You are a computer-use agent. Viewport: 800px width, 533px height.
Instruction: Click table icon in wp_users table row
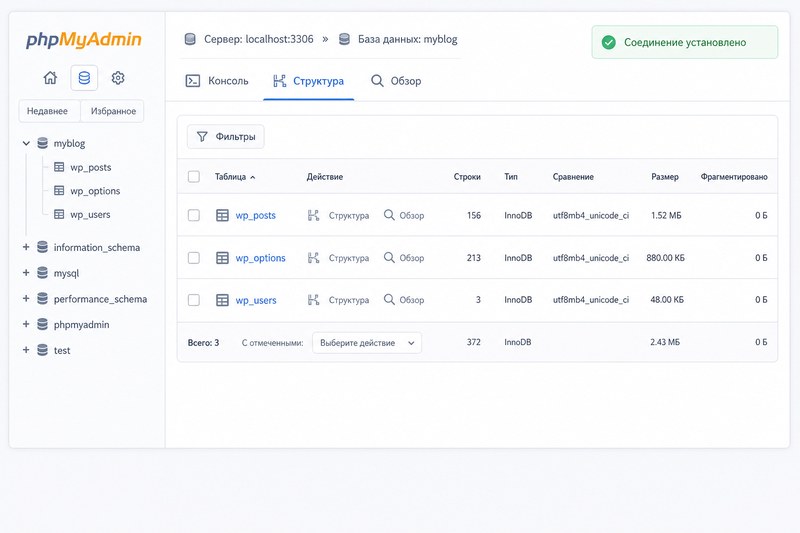(222, 300)
